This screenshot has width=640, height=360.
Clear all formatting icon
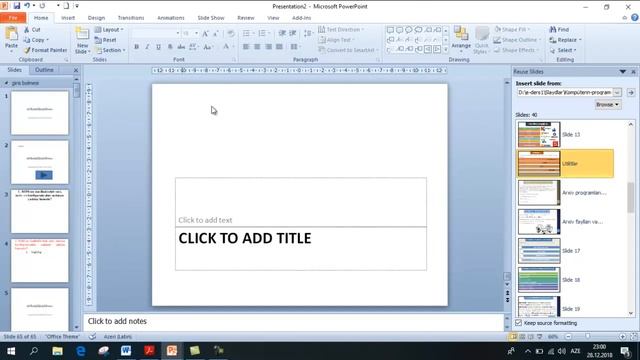point(231,33)
